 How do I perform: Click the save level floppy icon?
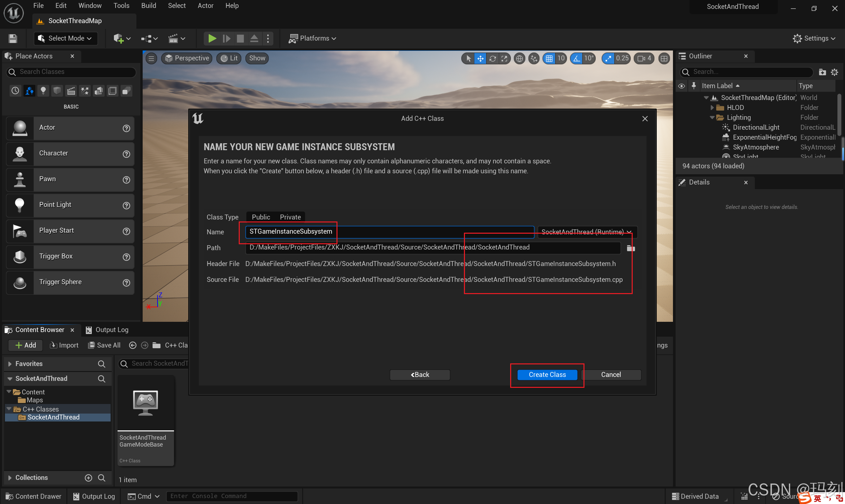13,38
